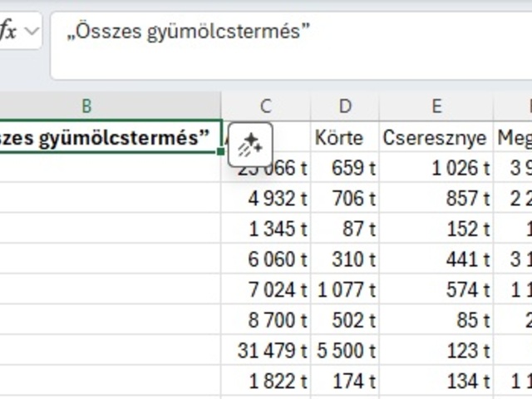532x399 pixels.
Task: Click the Körte header cell
Action: (345, 137)
